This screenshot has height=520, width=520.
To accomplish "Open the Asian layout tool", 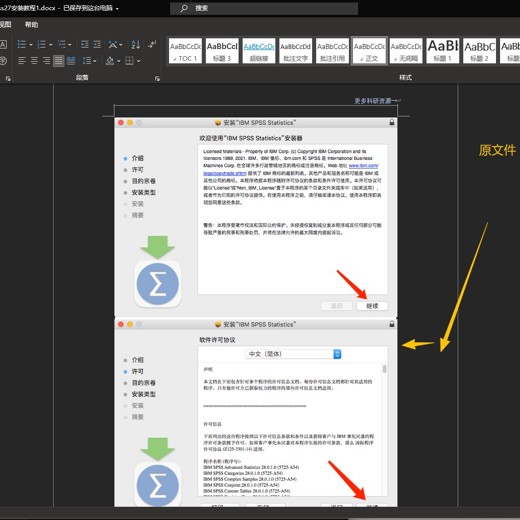I will click(x=113, y=44).
